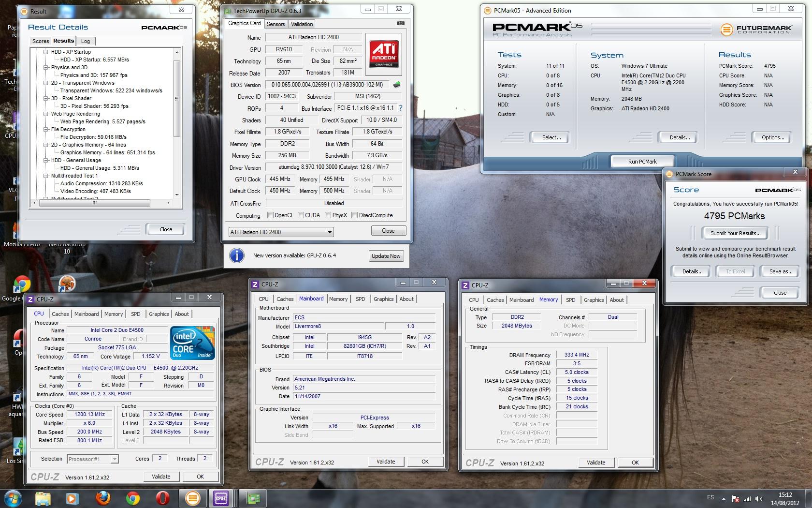Open Opera browser from the taskbar

(x=162, y=498)
